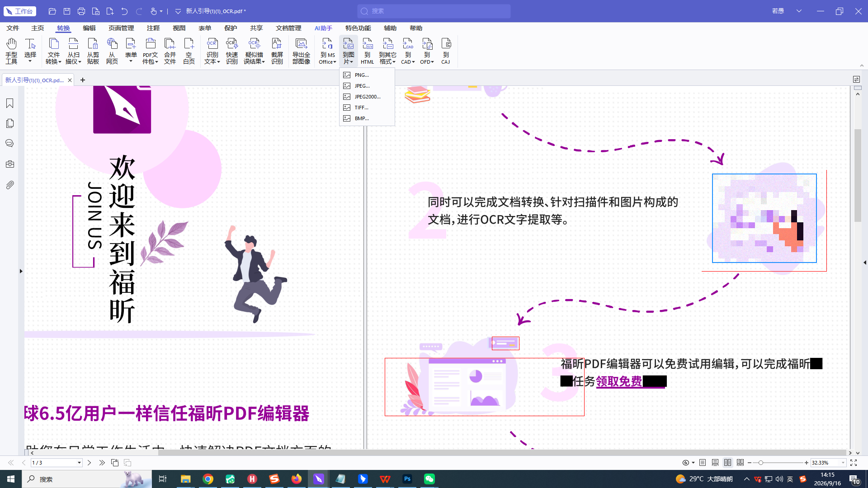Click the 领取免费 hyperlink in the document
The image size is (868, 488).
[619, 382]
